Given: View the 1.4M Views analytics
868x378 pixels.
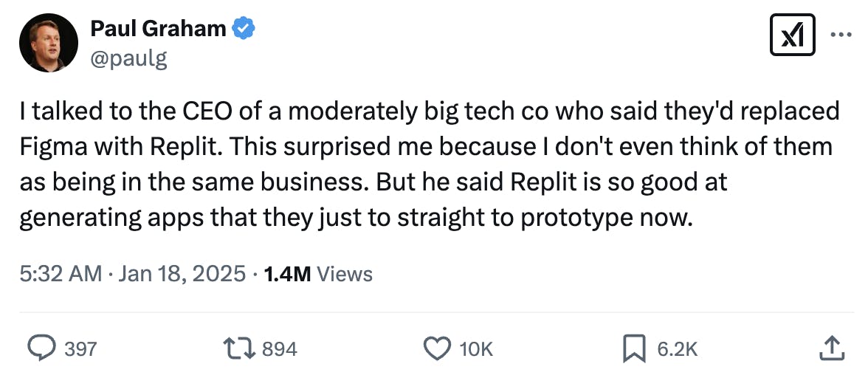Looking at the screenshot, I should (318, 274).
